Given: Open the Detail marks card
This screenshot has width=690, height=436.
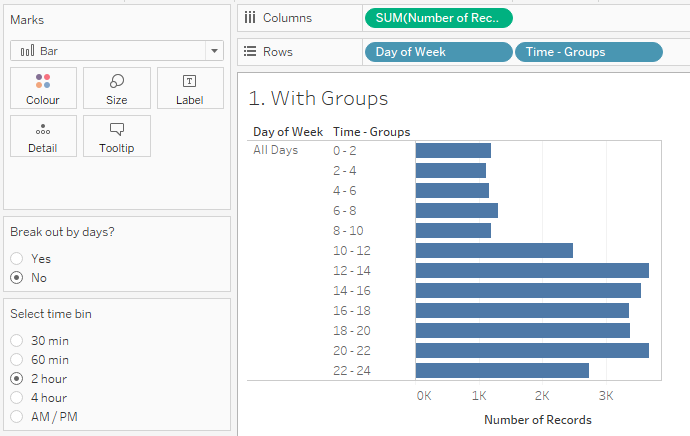Looking at the screenshot, I should coord(43,136).
